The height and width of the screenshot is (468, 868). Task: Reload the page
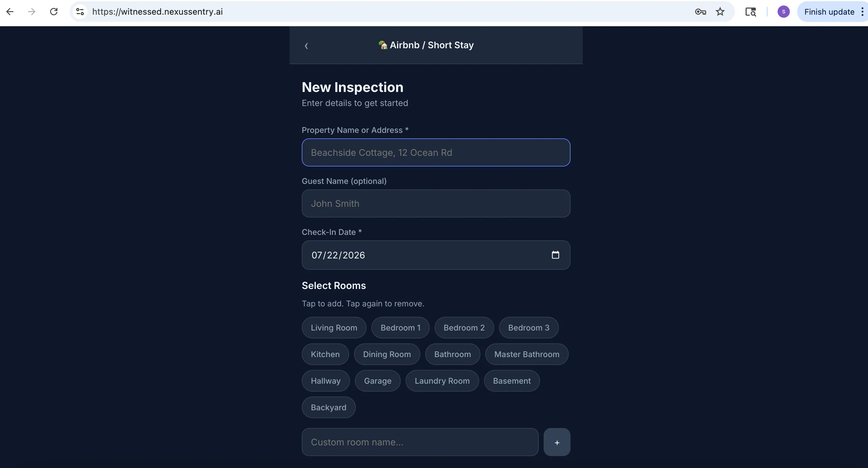coord(53,12)
